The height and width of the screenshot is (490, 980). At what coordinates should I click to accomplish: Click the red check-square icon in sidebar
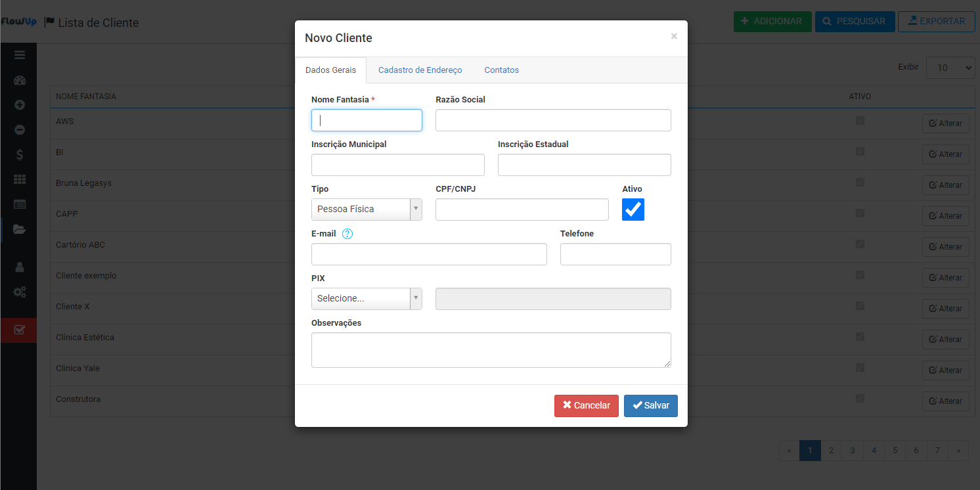19,330
